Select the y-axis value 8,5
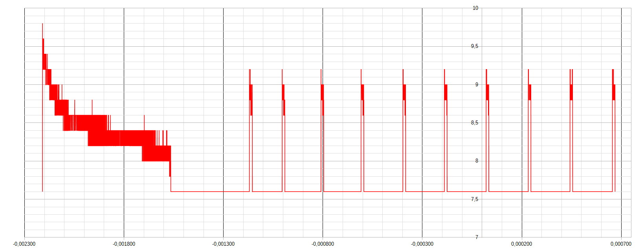The height and width of the screenshot is (252, 644). pos(475,123)
